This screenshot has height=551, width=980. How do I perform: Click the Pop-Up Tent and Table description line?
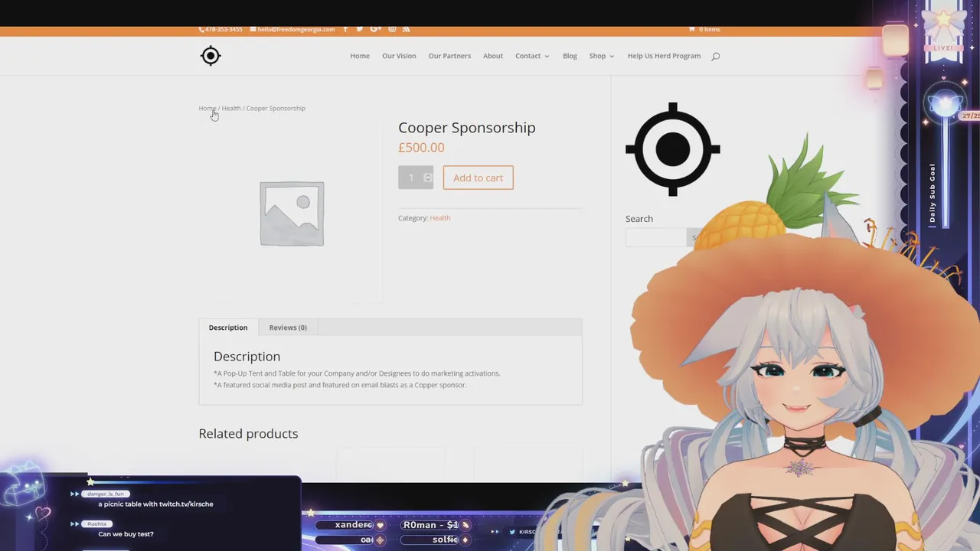[357, 373]
